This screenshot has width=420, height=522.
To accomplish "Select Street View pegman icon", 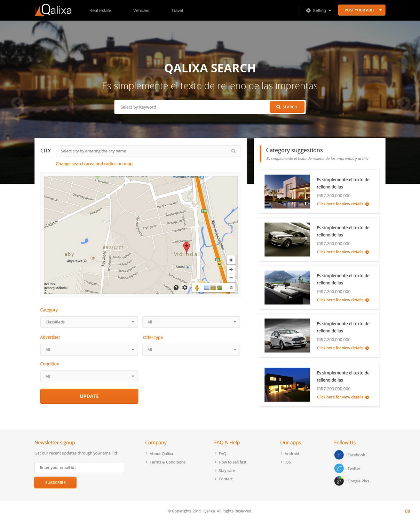I will (197, 288).
